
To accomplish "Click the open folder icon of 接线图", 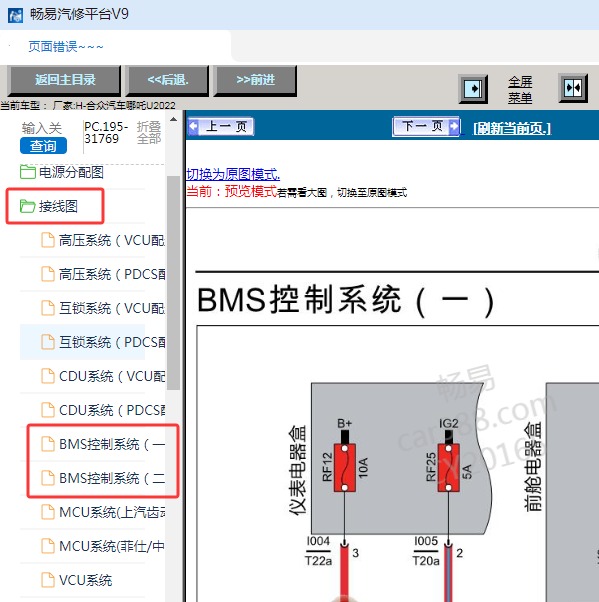I will [x=28, y=206].
